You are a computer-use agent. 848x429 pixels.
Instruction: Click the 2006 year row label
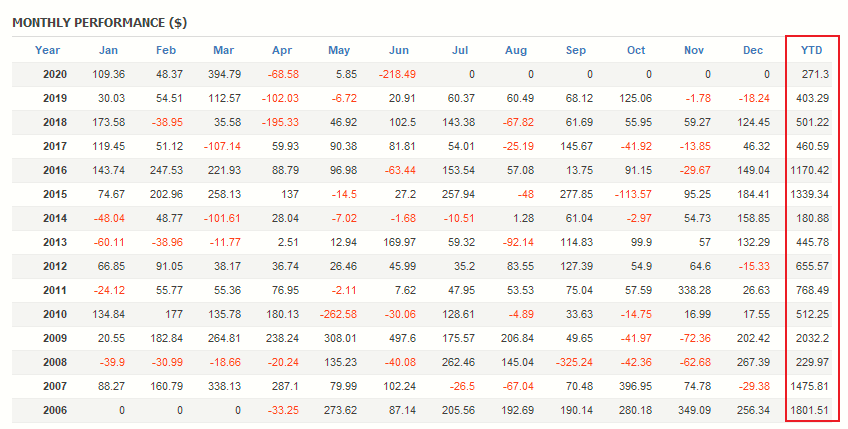click(x=55, y=410)
